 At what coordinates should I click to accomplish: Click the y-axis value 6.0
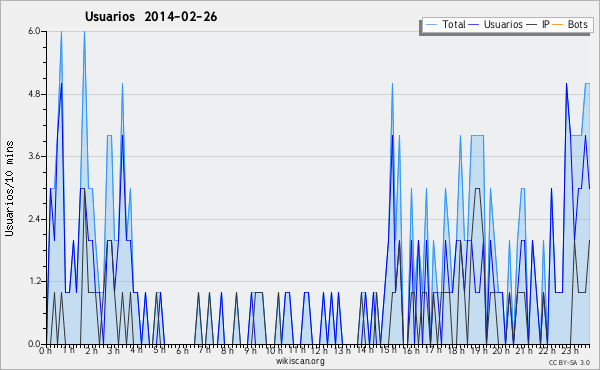pyautogui.click(x=34, y=31)
